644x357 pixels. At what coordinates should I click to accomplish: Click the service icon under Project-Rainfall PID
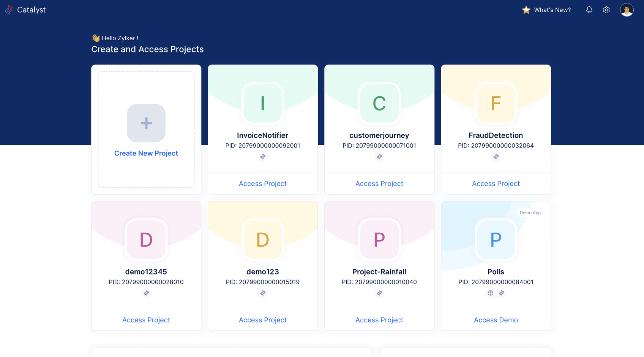[379, 293]
